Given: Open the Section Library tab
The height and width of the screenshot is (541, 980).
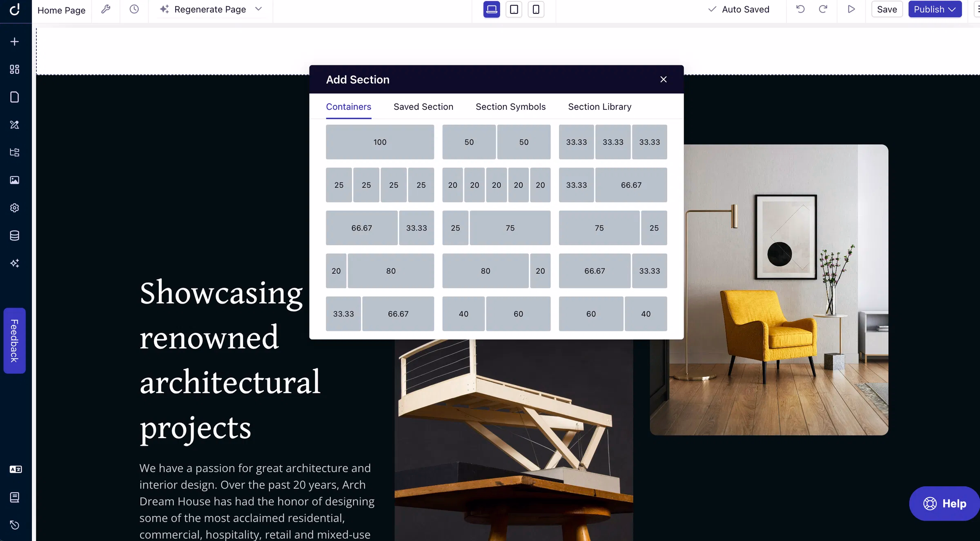Looking at the screenshot, I should click(599, 106).
